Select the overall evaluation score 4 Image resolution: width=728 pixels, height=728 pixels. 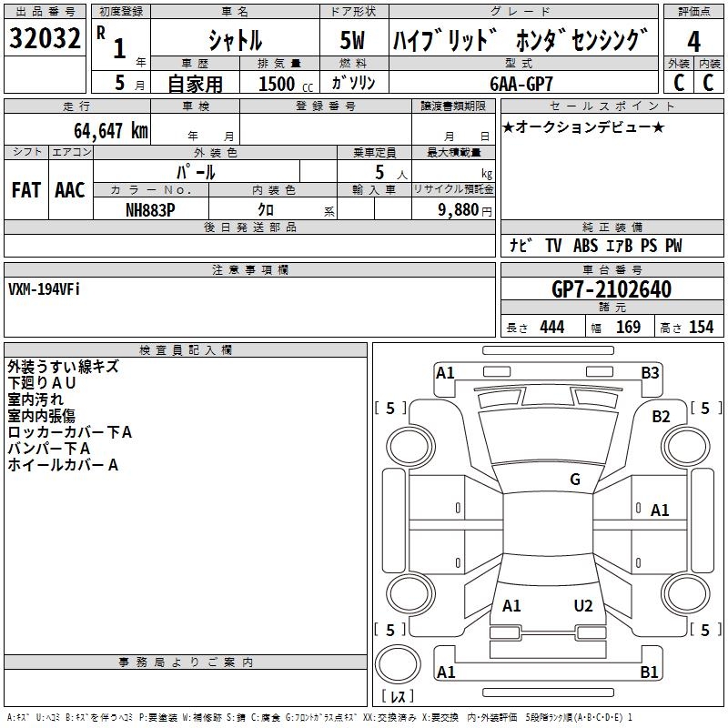tap(693, 40)
